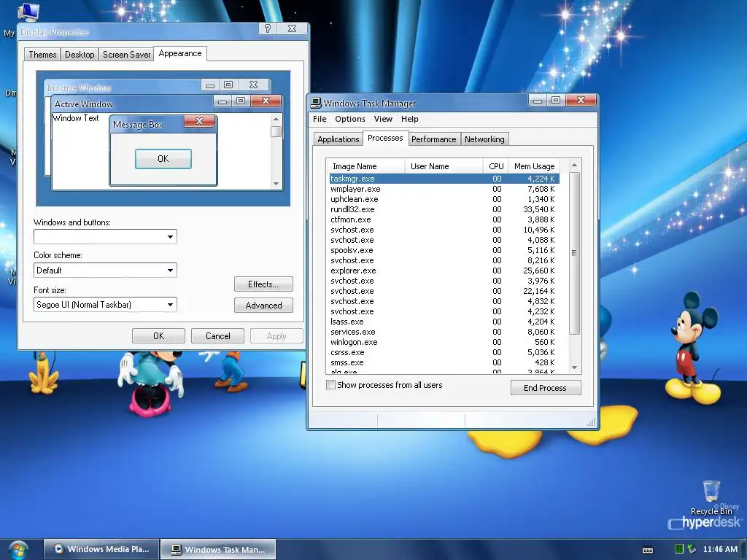Click the tray icon next to the clock
Viewport: 747px width, 560px height.
tap(692, 549)
